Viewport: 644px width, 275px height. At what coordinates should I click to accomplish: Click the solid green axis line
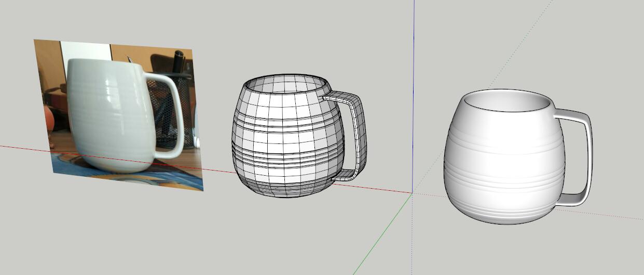(x=383, y=234)
